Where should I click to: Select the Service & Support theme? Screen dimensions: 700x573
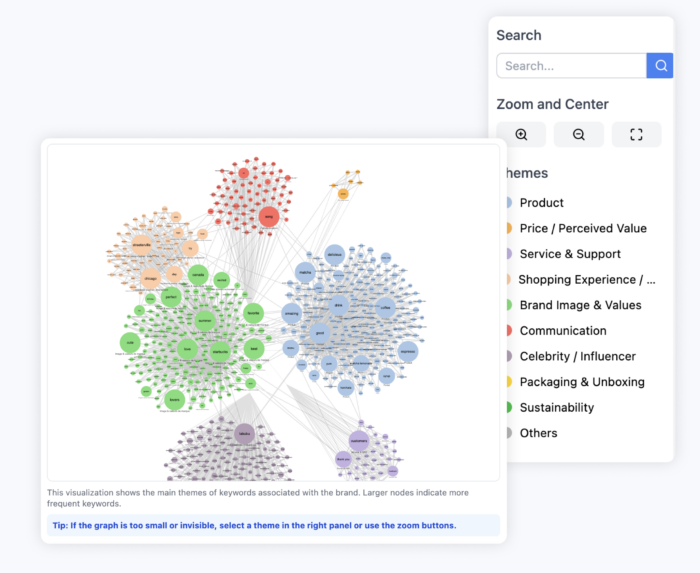click(570, 254)
